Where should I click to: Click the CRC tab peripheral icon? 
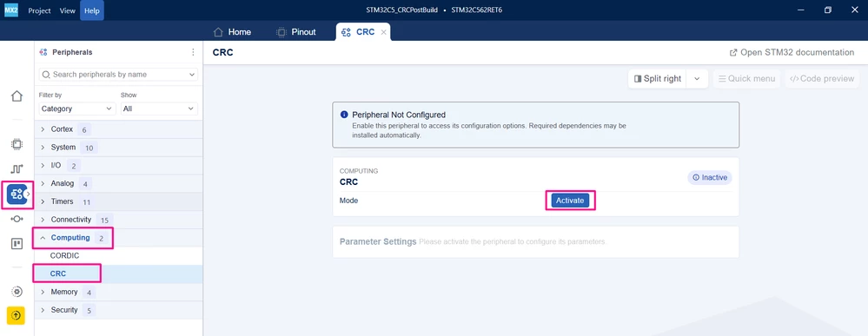(346, 32)
